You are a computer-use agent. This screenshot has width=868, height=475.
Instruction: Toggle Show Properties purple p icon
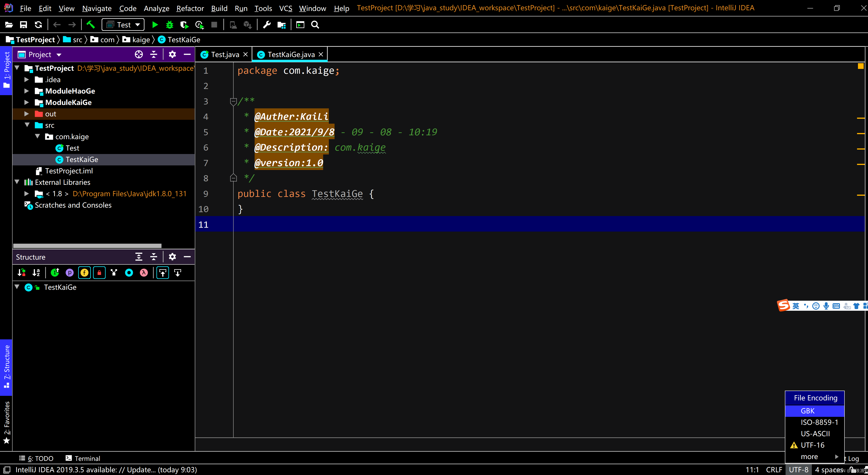tap(70, 273)
